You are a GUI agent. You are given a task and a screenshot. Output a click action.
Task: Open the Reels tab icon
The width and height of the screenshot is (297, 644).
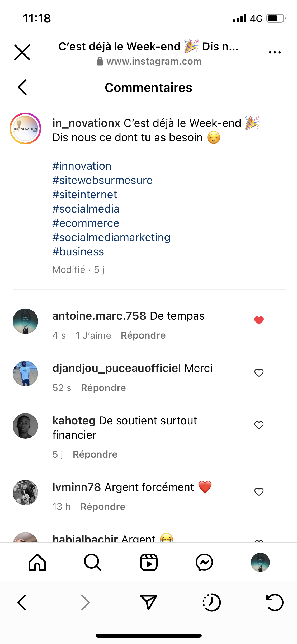point(149,562)
